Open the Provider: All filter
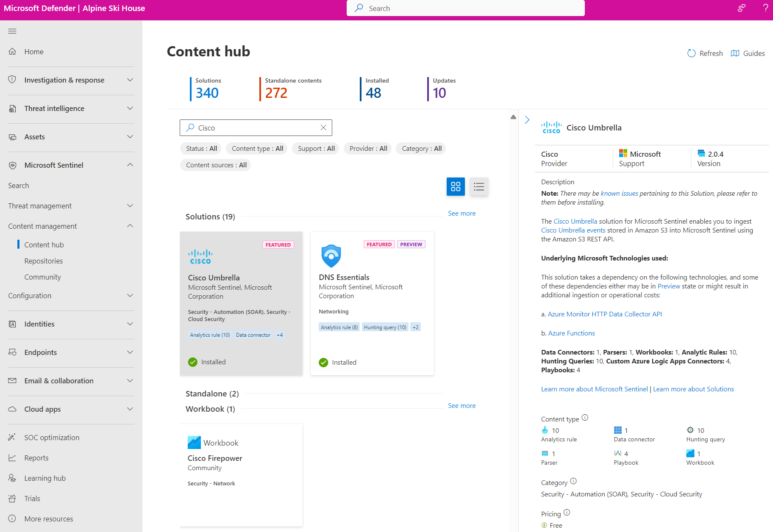The width and height of the screenshot is (773, 532). pos(368,149)
